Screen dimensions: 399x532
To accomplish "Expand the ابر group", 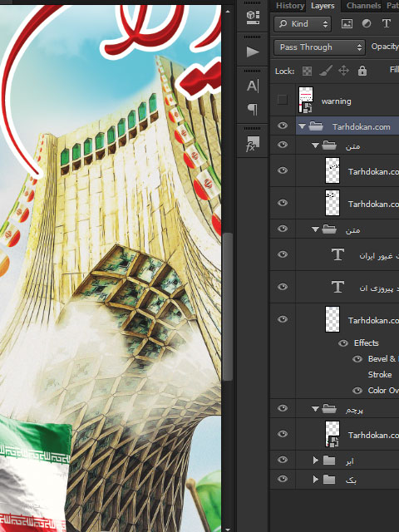I will coord(316,460).
